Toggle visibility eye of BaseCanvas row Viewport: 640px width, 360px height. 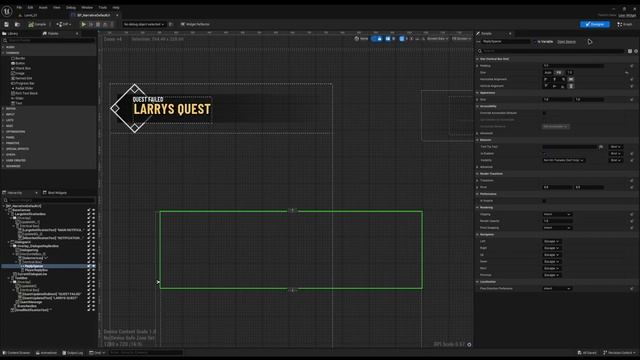(93, 210)
